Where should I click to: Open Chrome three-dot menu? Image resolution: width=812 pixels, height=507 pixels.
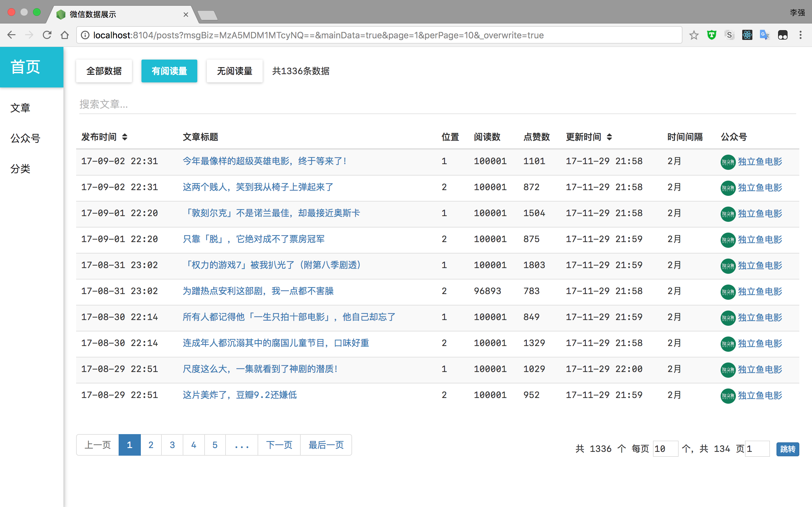(800, 35)
